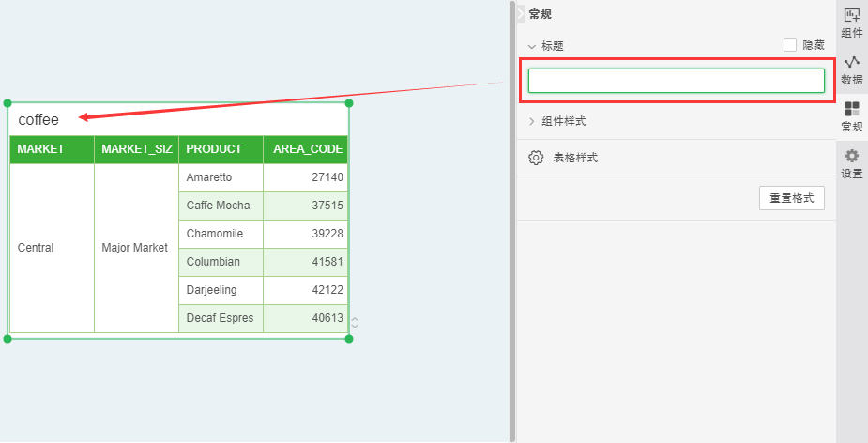The width and height of the screenshot is (868, 443).
Task: Click the 重置格式 (Reset Format) button
Action: pos(791,198)
